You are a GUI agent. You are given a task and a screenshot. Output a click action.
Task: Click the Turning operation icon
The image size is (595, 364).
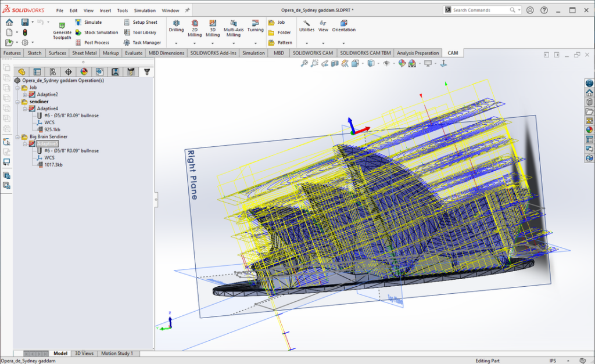(256, 23)
